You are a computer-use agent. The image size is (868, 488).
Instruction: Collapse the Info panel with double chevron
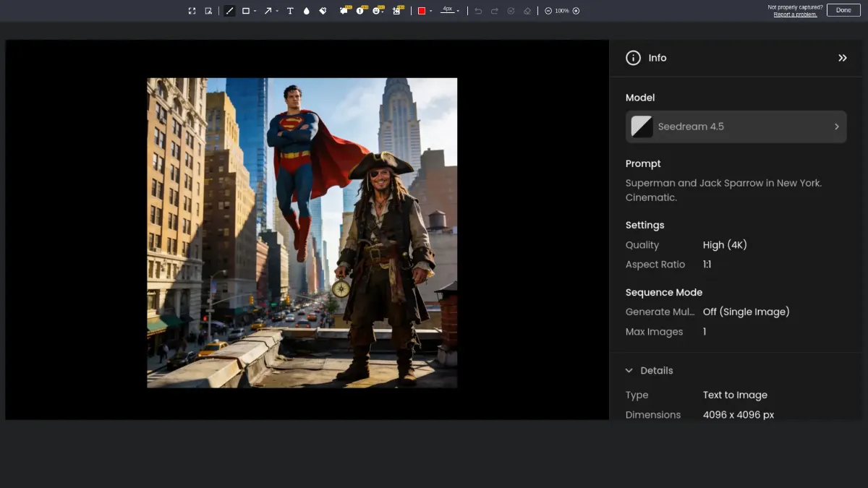[x=843, y=58]
